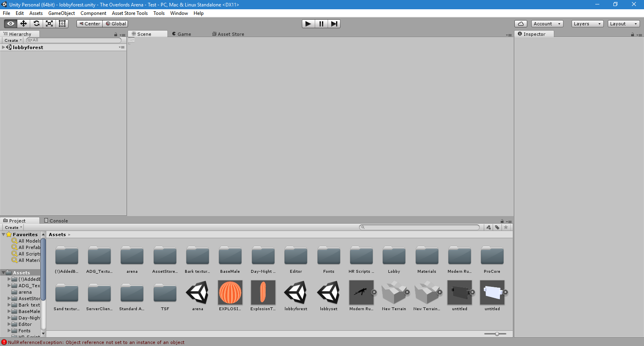Collapse the Favorites tree section
This screenshot has width=644, height=346.
pos(4,235)
